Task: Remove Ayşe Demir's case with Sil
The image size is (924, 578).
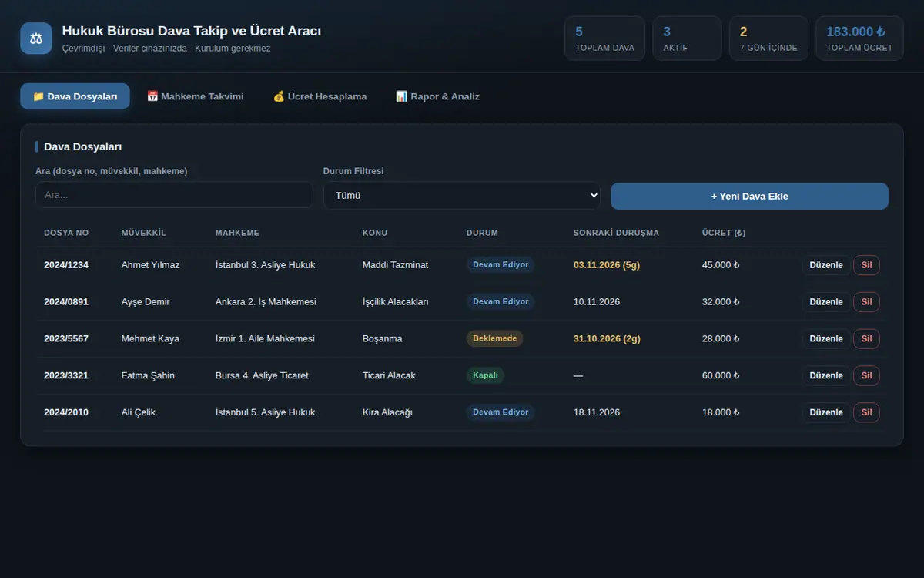Action: (866, 302)
